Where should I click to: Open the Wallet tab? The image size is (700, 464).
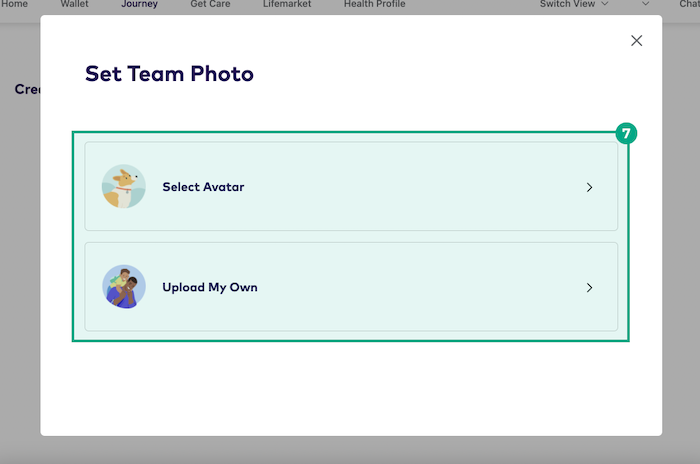(x=75, y=4)
